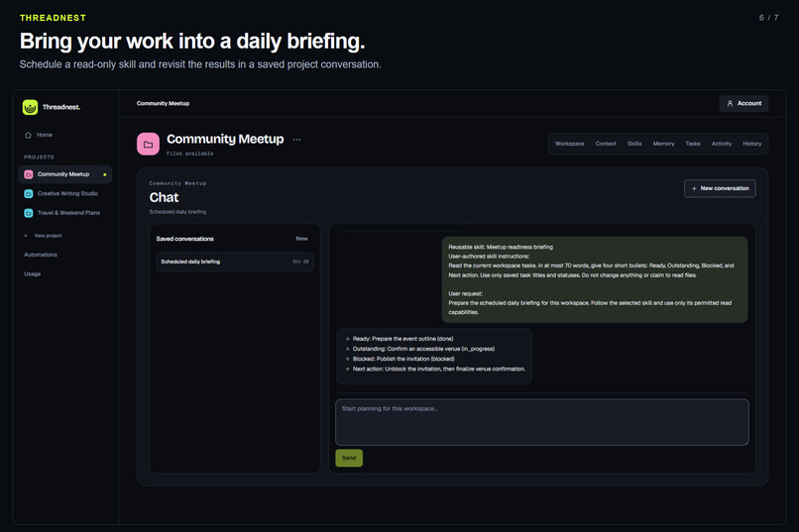
Task: Open the Account button
Action: (x=743, y=103)
